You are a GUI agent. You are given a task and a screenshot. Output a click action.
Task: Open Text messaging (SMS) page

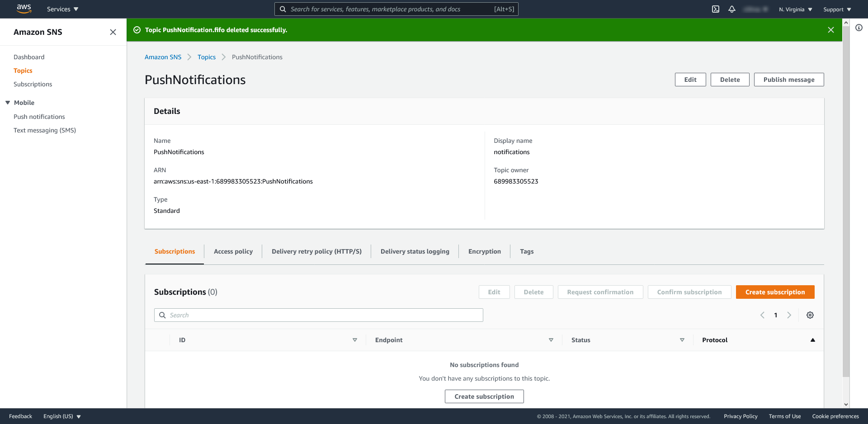click(x=45, y=130)
